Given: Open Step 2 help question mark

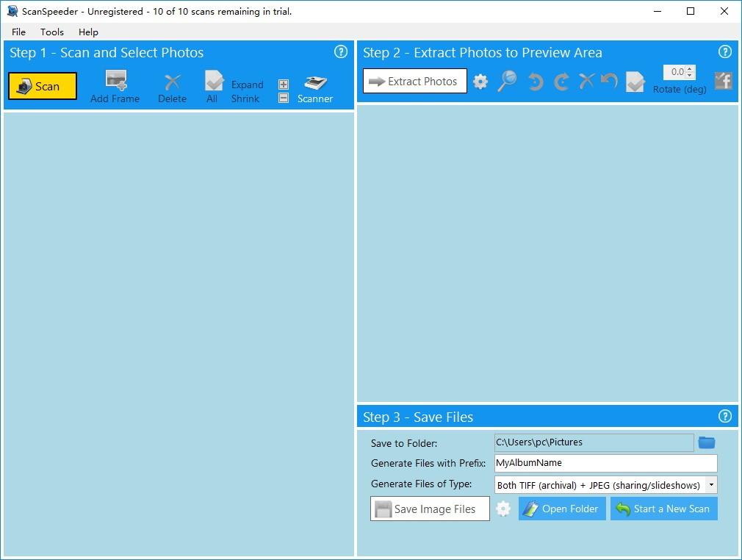Looking at the screenshot, I should [725, 51].
